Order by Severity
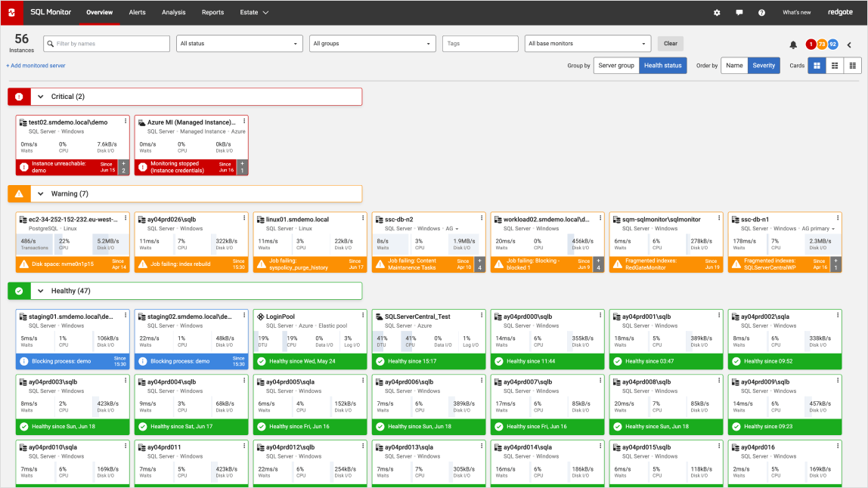868x488 pixels. tap(764, 65)
